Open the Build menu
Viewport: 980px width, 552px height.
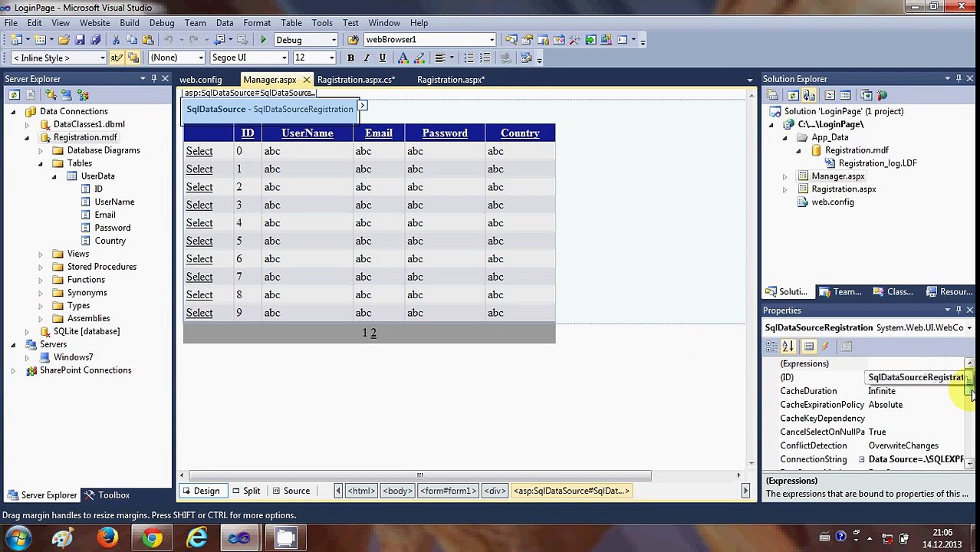click(x=130, y=23)
